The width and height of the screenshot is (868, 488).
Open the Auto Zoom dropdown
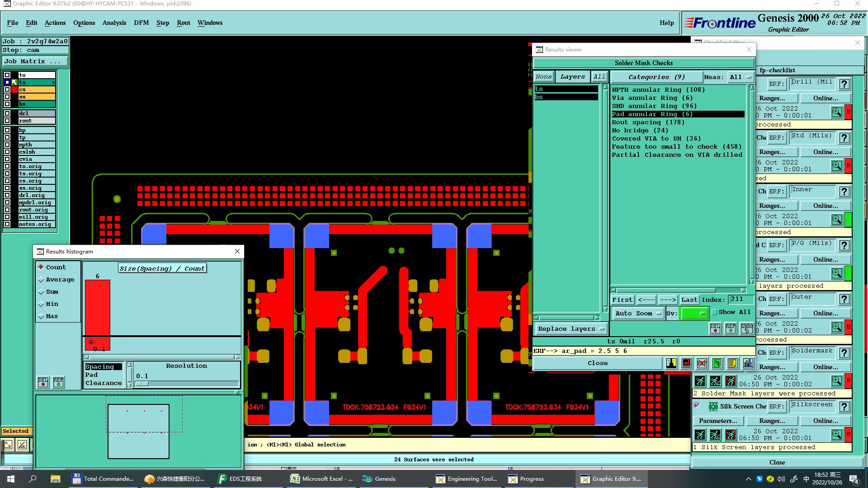[638, 313]
